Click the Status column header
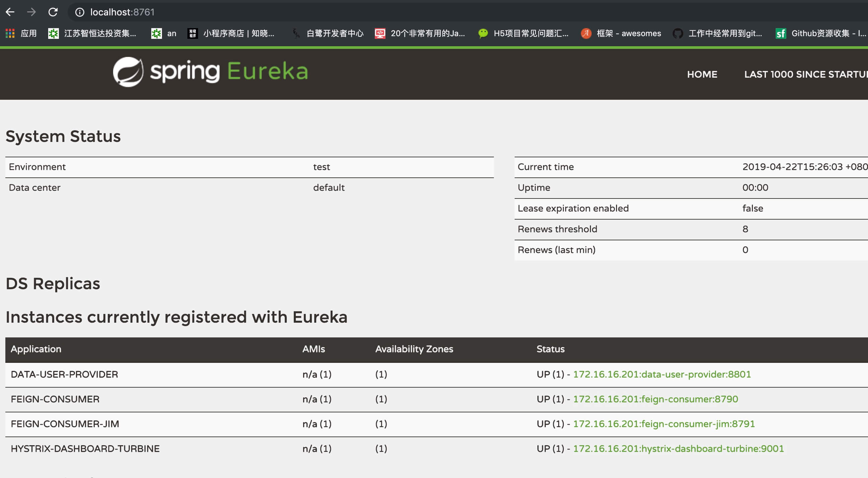 (550, 349)
